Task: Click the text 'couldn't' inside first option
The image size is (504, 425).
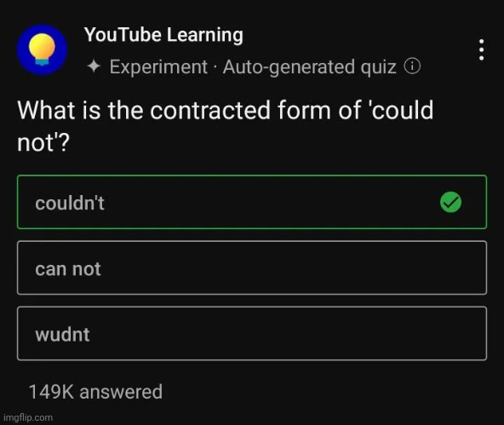Action: [70, 204]
